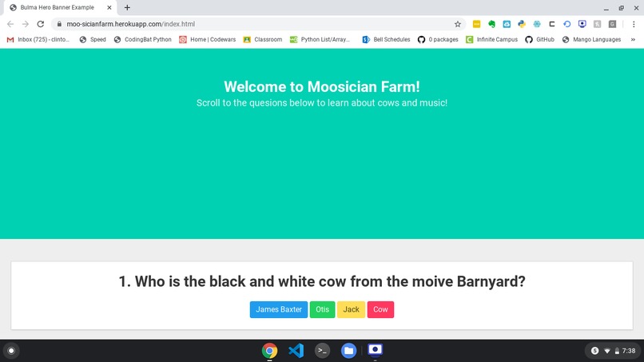Screen dimensions: 644x362
Task: Click the gray G extension icon
Action: [x=612, y=24]
